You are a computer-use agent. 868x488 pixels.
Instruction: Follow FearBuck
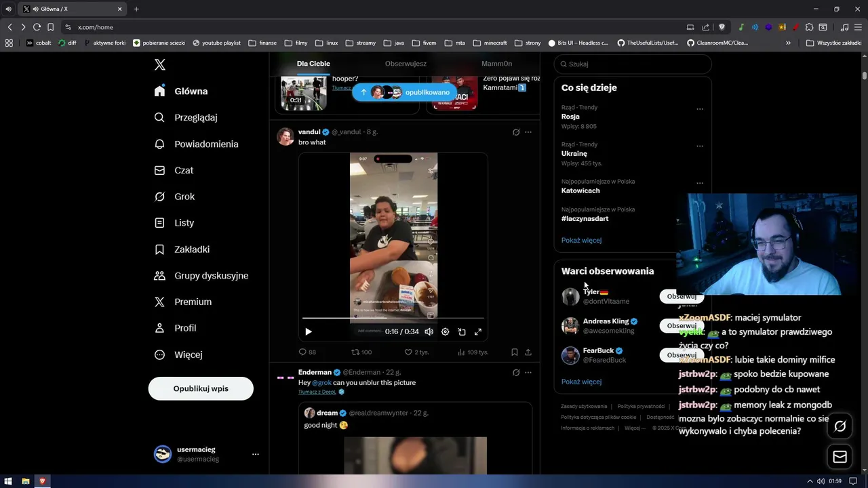[682, 355]
